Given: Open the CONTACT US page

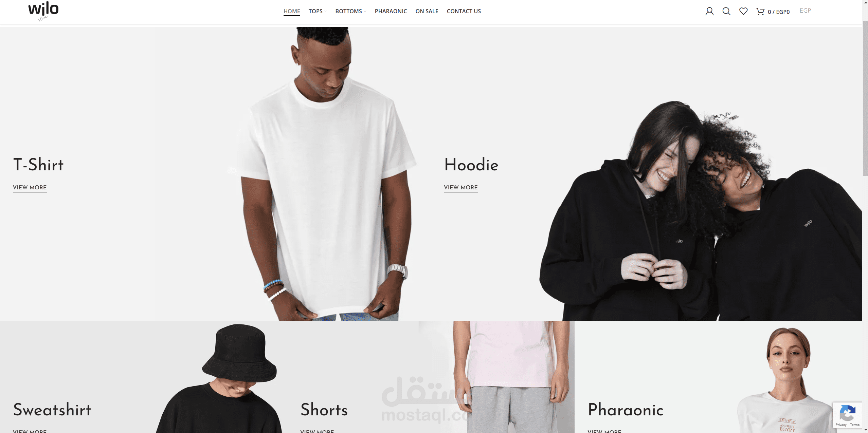Looking at the screenshot, I should (464, 11).
